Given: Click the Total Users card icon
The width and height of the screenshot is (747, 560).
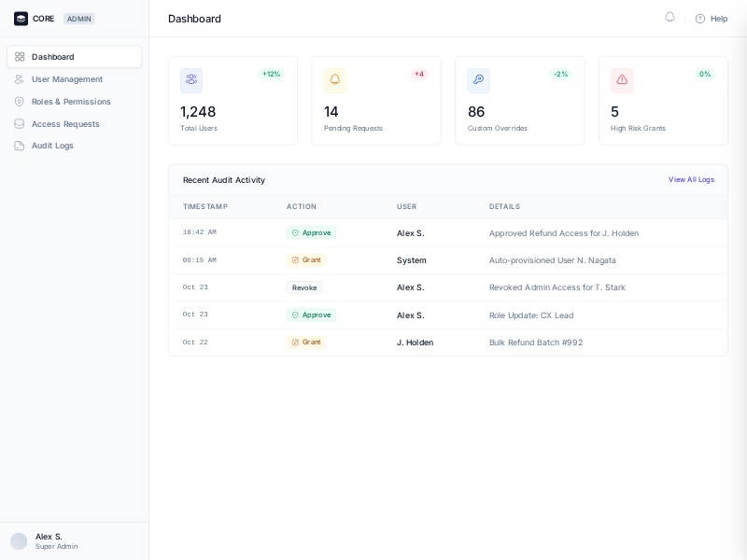Looking at the screenshot, I should pyautogui.click(x=191, y=80).
